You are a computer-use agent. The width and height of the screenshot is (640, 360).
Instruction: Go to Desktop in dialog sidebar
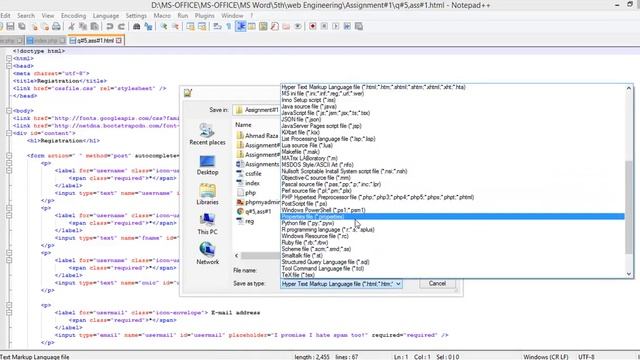pos(207,164)
